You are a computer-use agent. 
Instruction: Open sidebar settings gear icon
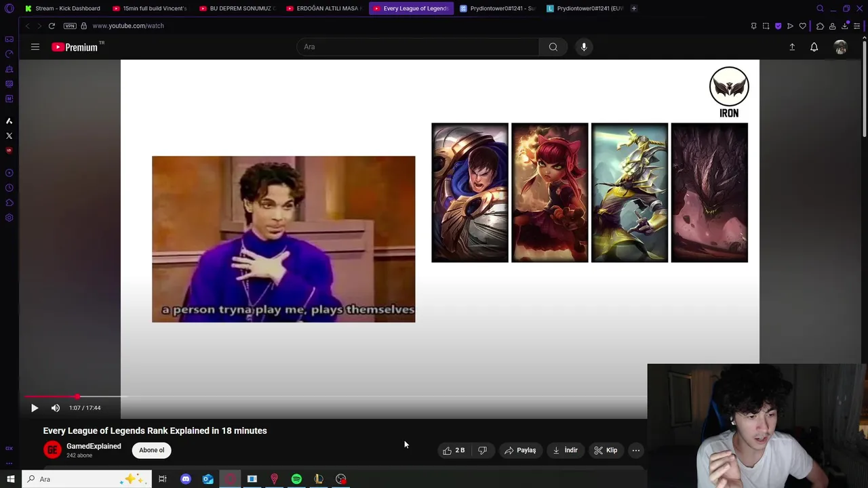coord(9,218)
